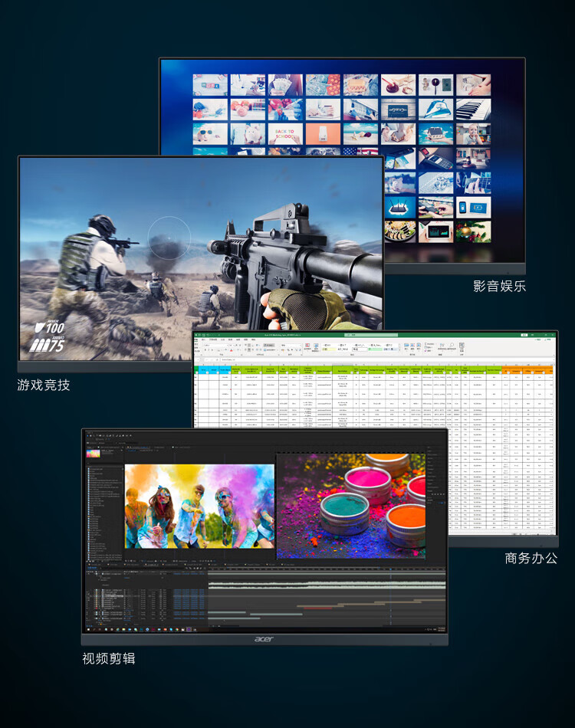The width and height of the screenshot is (575, 728).
Task: Click the audio waveform track in timeline
Action: tap(327, 585)
